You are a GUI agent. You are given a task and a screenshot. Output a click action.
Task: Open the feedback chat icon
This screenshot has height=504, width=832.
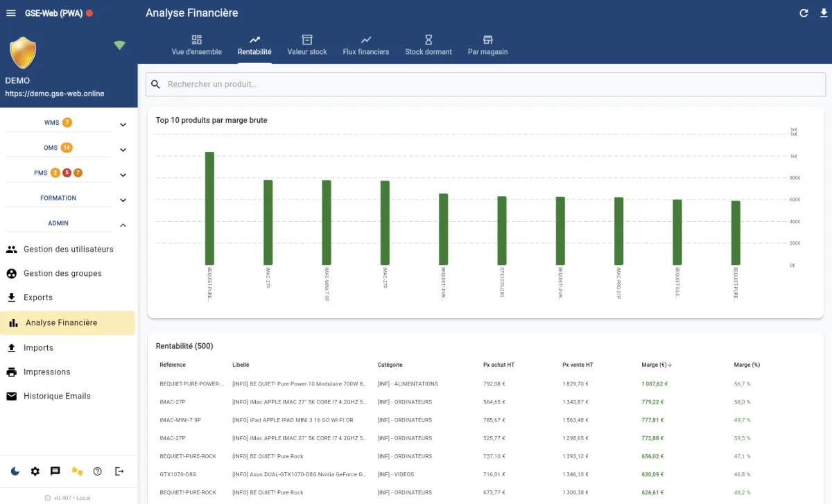tap(55, 471)
